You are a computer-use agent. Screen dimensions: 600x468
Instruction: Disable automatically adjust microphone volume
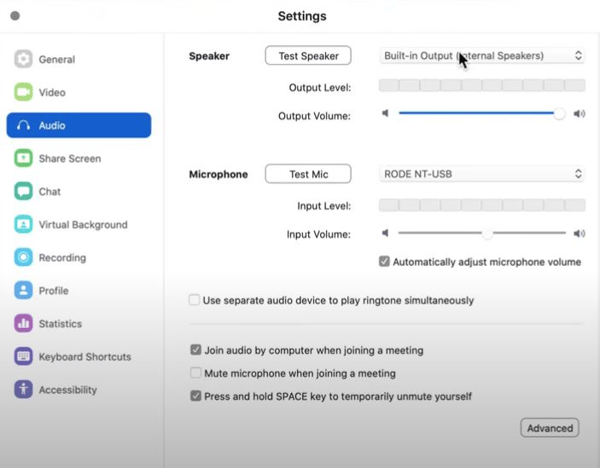click(385, 262)
